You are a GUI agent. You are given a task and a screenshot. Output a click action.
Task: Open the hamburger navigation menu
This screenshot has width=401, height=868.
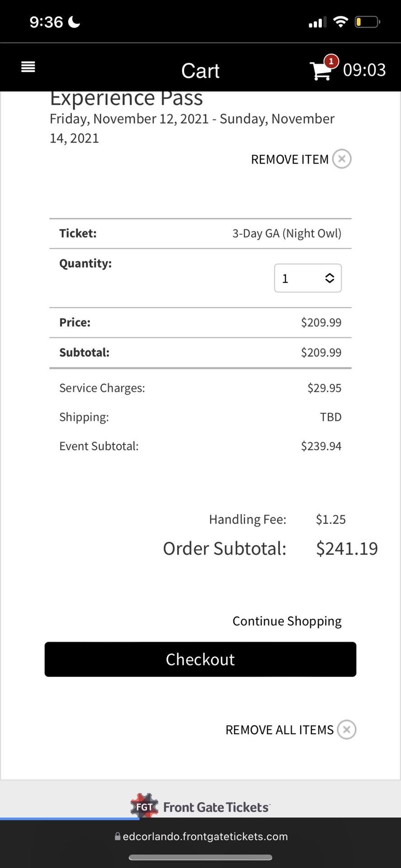[x=28, y=66]
